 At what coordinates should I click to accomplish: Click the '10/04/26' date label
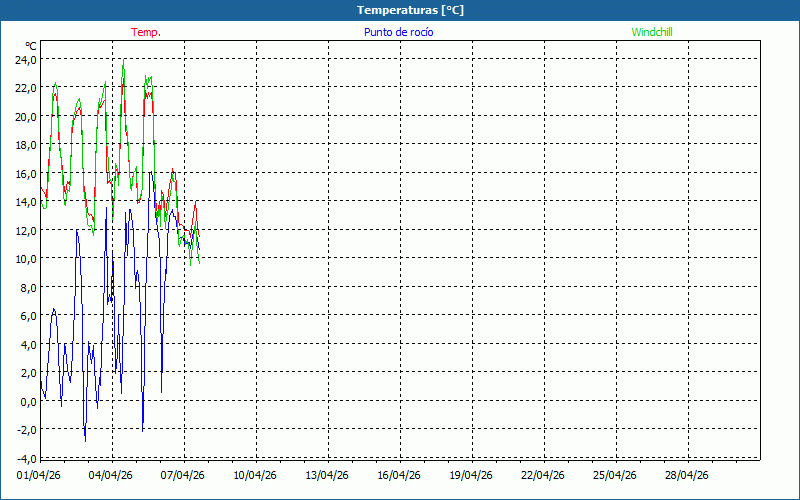pyautogui.click(x=255, y=475)
